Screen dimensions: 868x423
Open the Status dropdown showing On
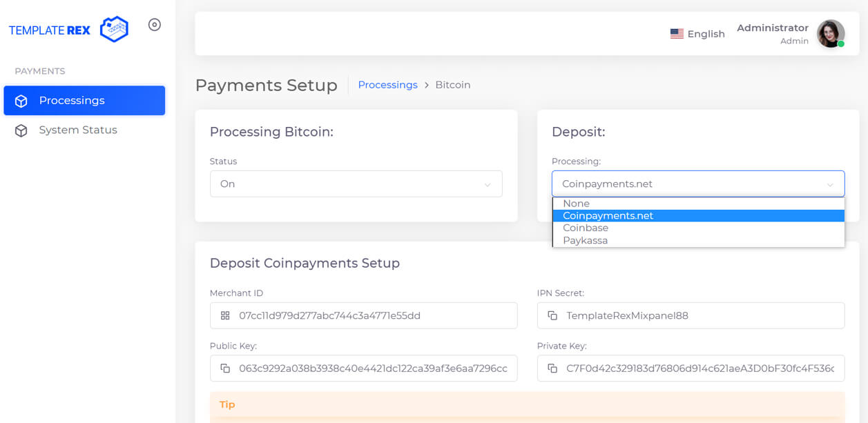(356, 184)
